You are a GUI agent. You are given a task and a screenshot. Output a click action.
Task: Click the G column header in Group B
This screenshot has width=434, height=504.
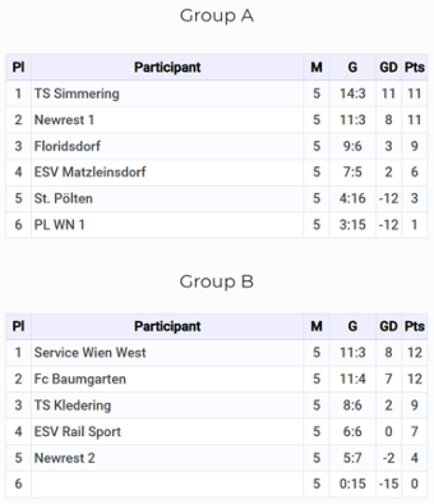click(352, 327)
